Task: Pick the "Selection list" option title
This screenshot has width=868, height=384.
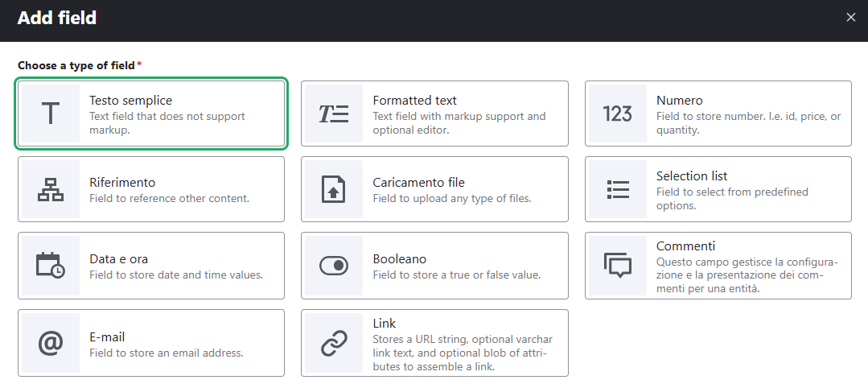Action: tap(692, 175)
